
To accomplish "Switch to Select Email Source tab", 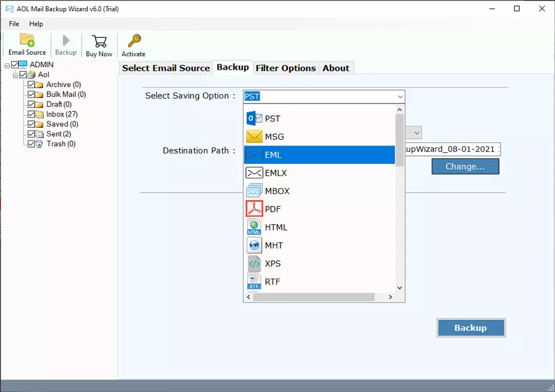I will point(166,68).
